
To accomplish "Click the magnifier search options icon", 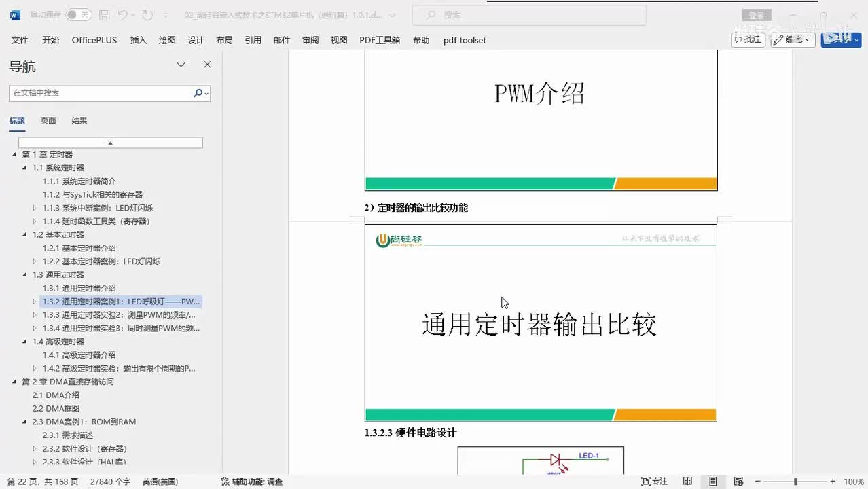I will point(201,93).
